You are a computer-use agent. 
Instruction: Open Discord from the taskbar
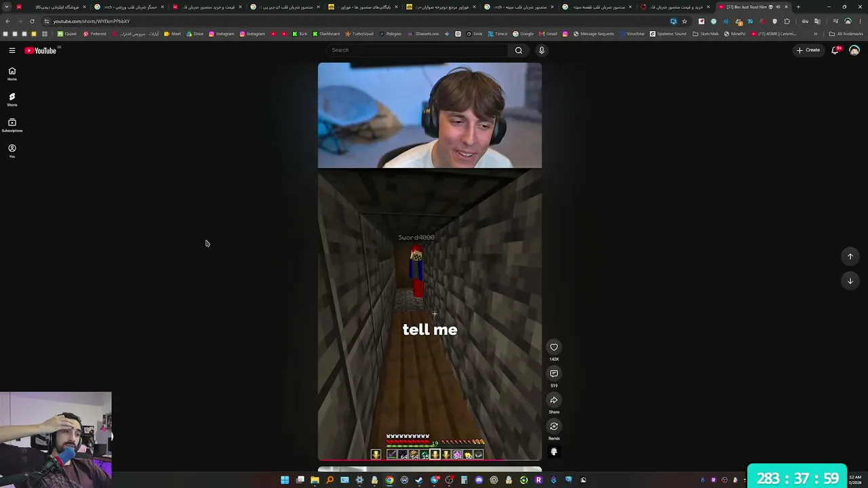coord(479,480)
